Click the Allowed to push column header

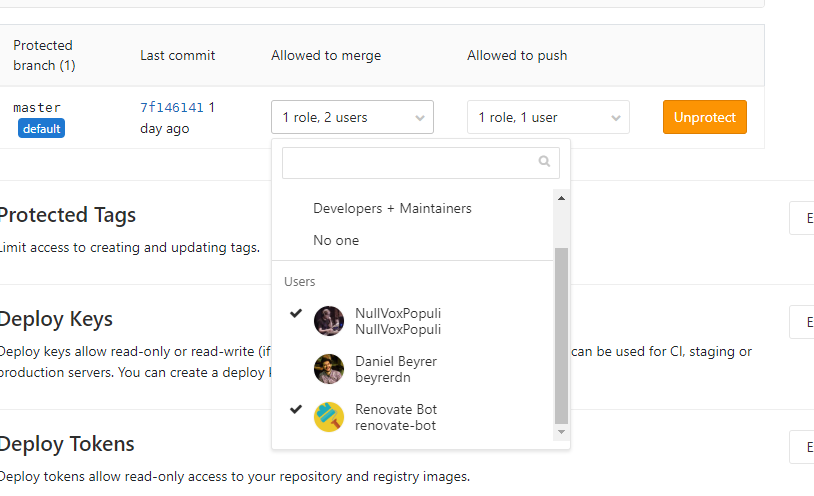point(517,56)
